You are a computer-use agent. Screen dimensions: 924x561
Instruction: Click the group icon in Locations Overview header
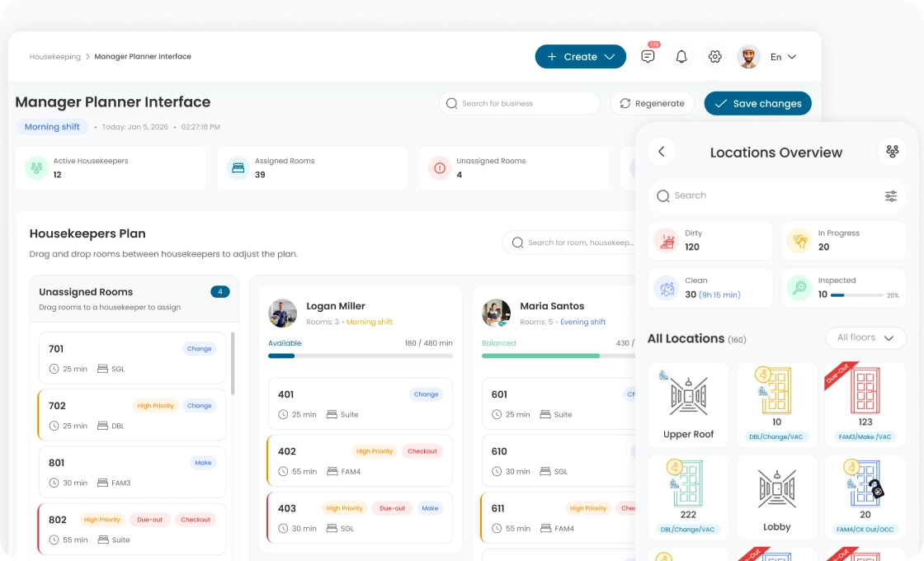click(892, 152)
